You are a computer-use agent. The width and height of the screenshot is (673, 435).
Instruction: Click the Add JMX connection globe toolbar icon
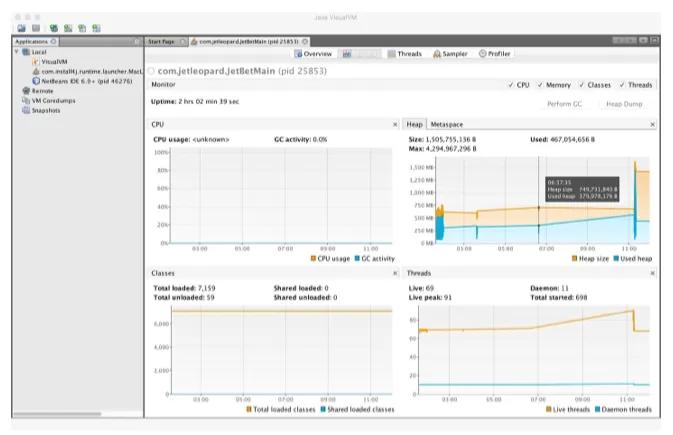point(54,28)
